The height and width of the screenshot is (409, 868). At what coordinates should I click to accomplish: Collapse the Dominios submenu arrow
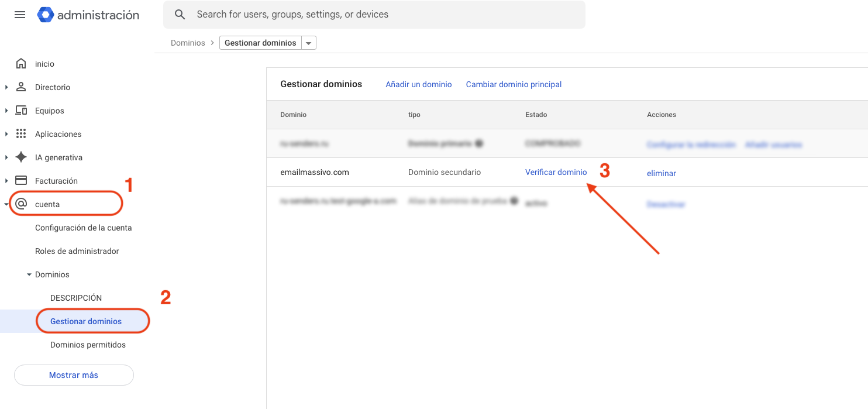[29, 274]
